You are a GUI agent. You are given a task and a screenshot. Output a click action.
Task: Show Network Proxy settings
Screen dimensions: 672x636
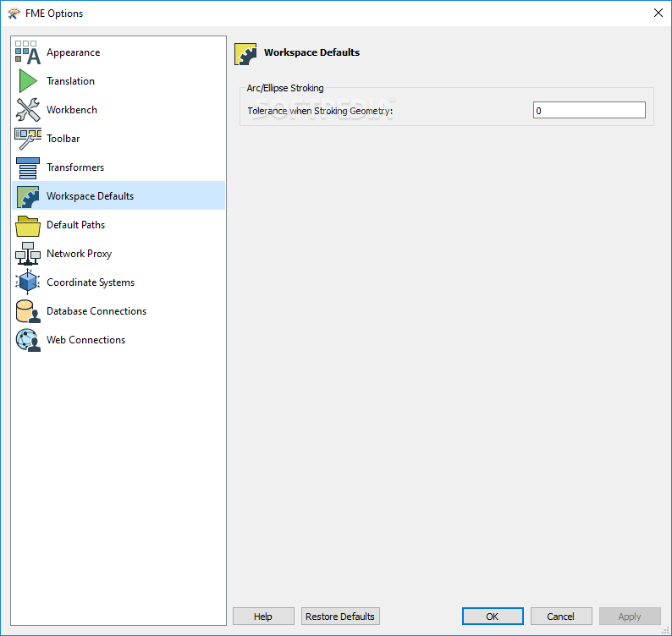[118, 254]
